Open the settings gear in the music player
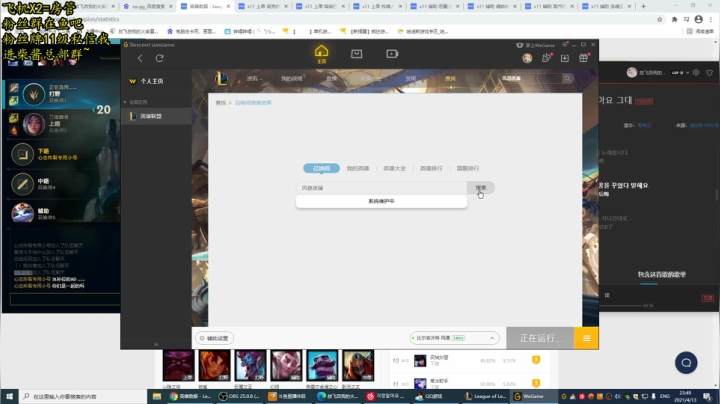The height and width of the screenshot is (404, 720). pos(696,73)
